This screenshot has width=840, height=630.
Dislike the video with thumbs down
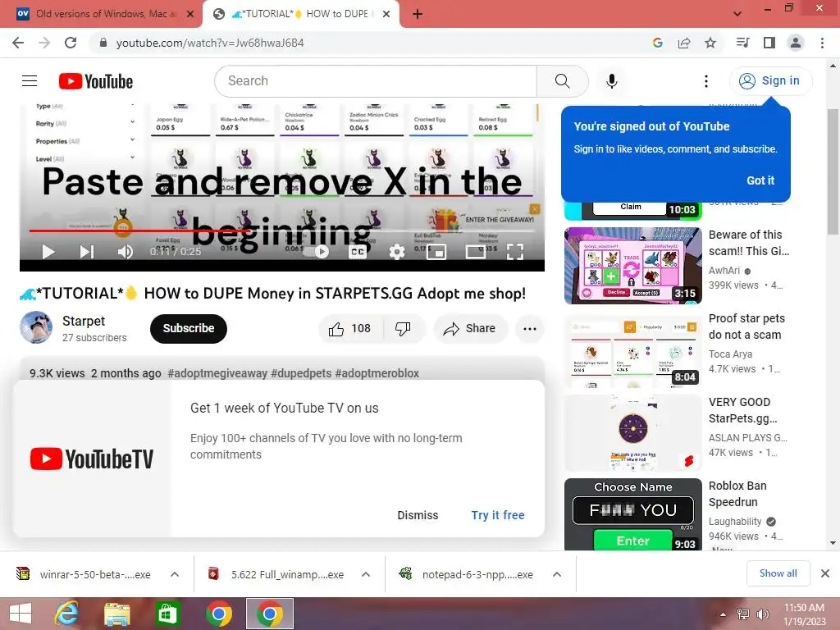click(x=404, y=328)
